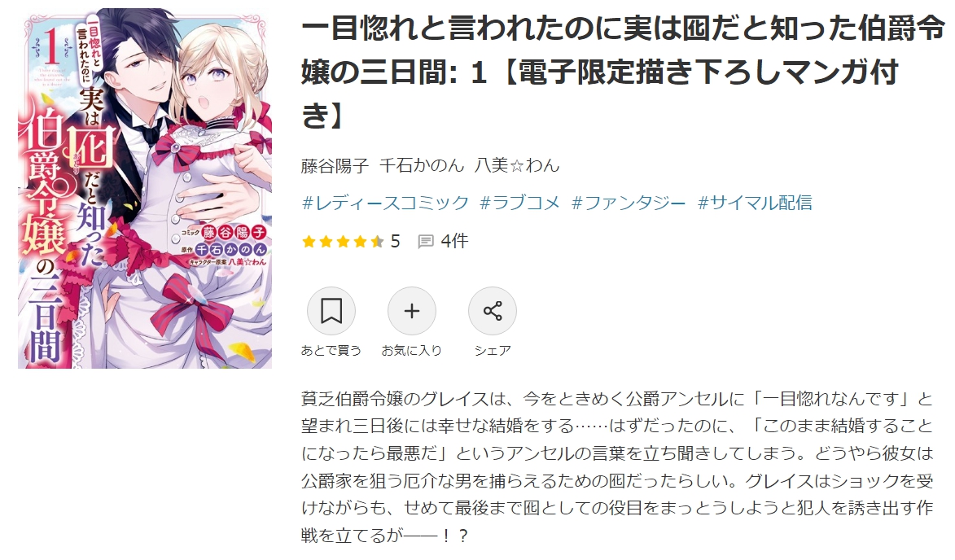Click the お気に入り label
This screenshot has height=560, width=955.
(x=412, y=351)
